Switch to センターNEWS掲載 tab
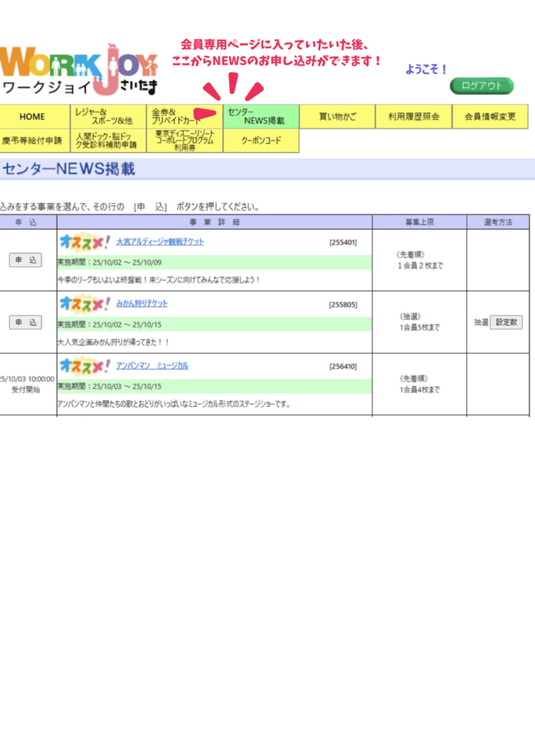 [x=261, y=117]
